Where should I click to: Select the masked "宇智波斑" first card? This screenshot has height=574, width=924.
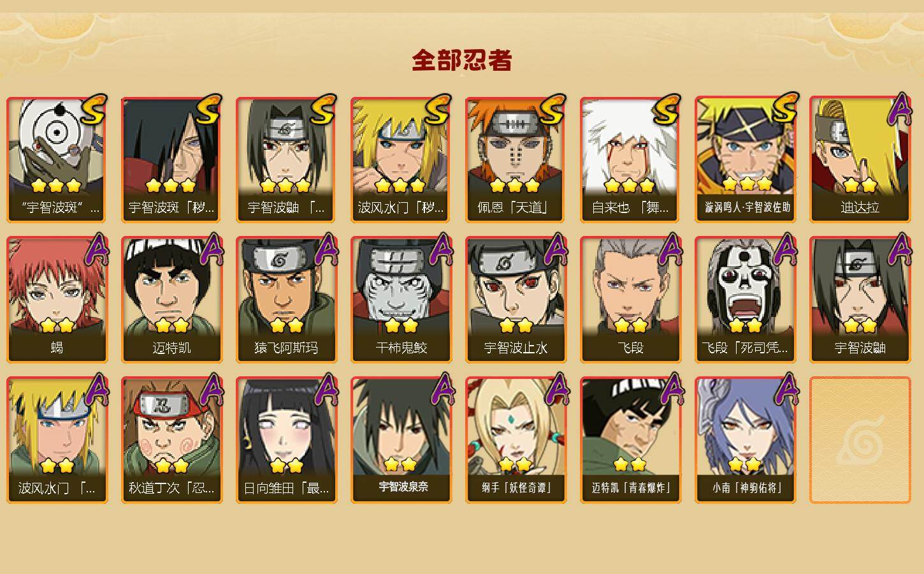point(57,159)
